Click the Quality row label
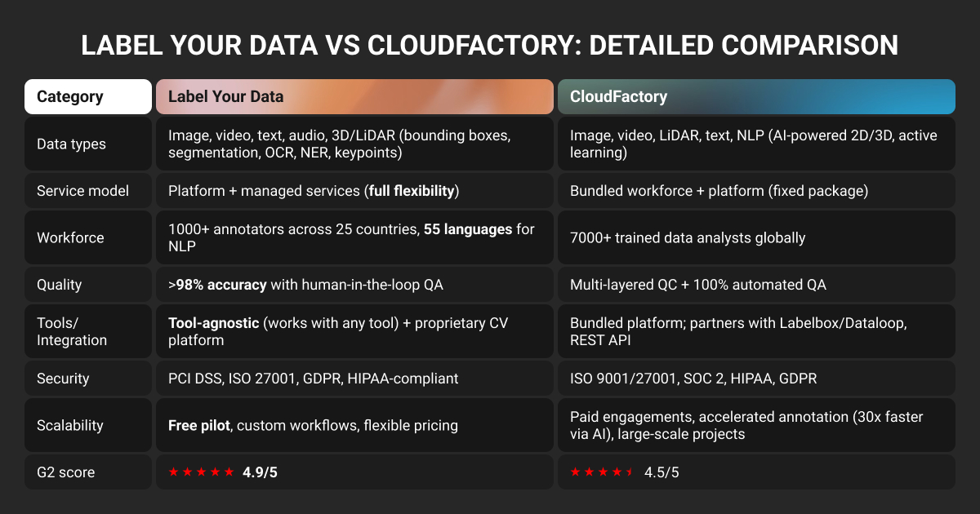Image resolution: width=980 pixels, height=514 pixels. point(60,285)
